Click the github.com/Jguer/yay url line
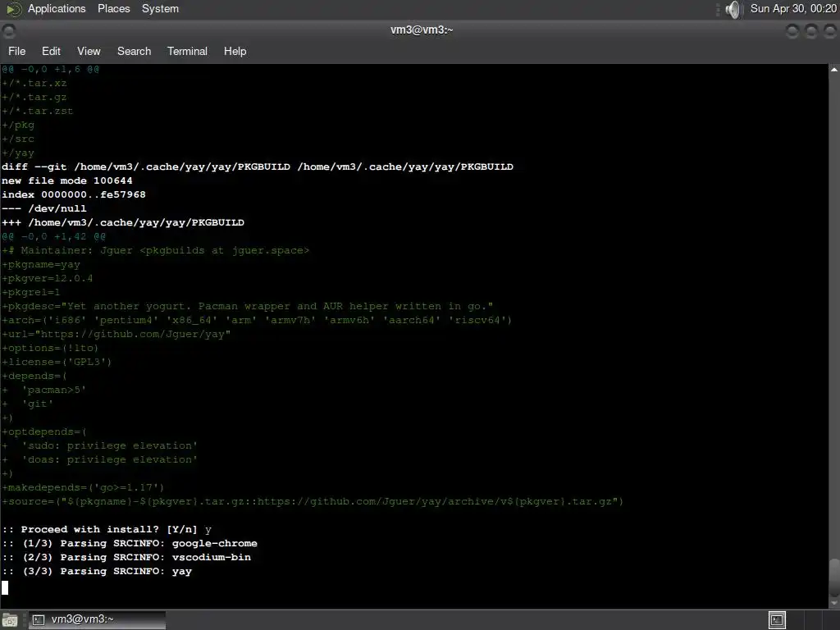Image resolution: width=840 pixels, height=630 pixels. (x=116, y=334)
